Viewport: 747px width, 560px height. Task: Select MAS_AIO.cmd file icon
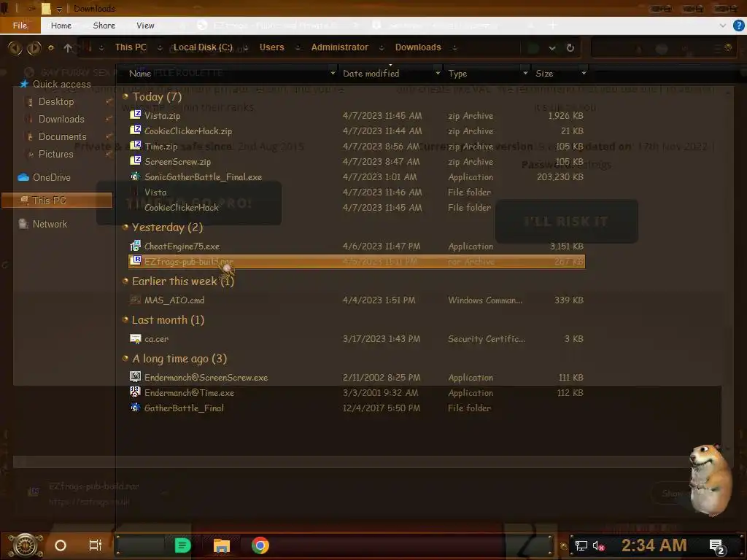[x=135, y=300]
